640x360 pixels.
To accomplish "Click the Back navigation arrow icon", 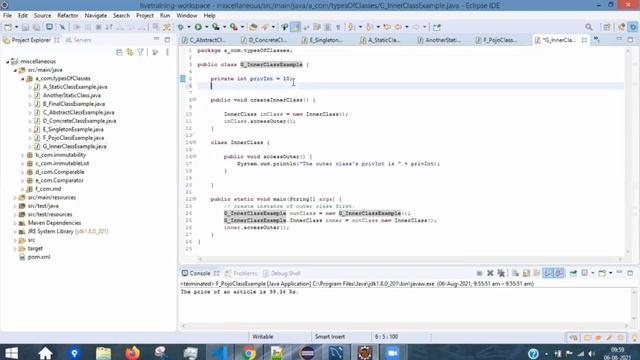I will coord(398,27).
